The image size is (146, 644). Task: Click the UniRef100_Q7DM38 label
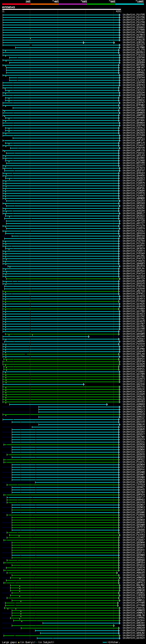(x=134, y=482)
